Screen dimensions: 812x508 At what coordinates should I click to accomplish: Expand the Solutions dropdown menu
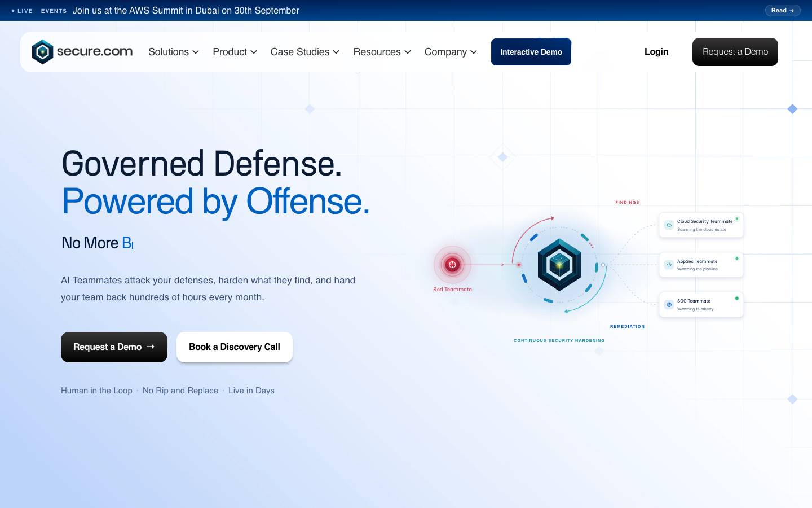(x=174, y=52)
